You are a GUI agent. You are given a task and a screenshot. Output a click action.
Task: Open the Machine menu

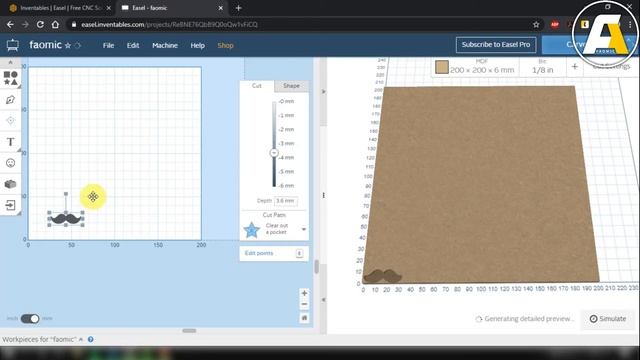coord(165,45)
